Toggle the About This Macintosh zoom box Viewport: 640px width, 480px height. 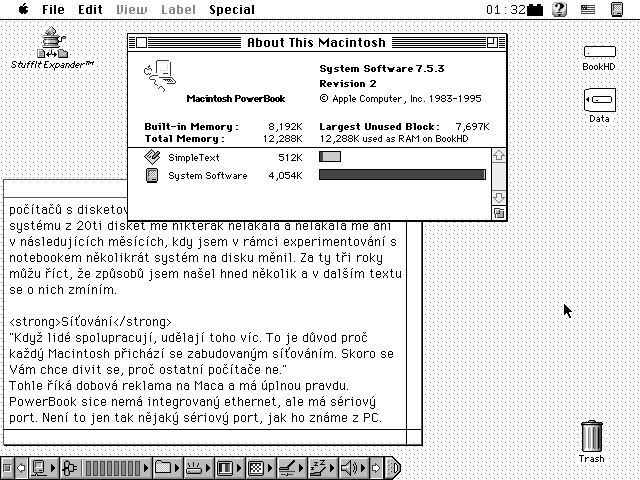click(x=495, y=43)
